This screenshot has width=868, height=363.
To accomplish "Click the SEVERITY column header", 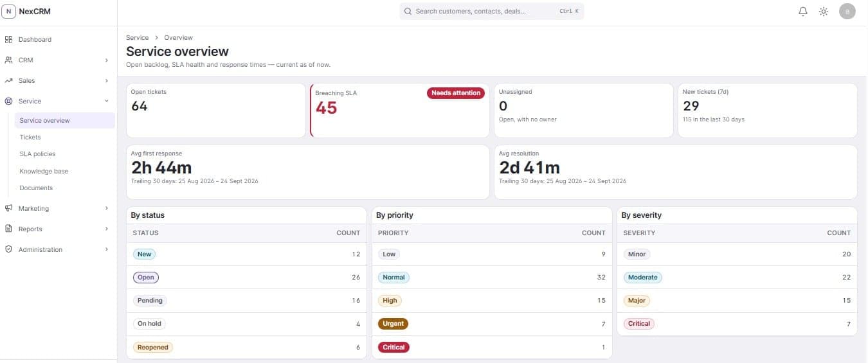I will point(640,233).
